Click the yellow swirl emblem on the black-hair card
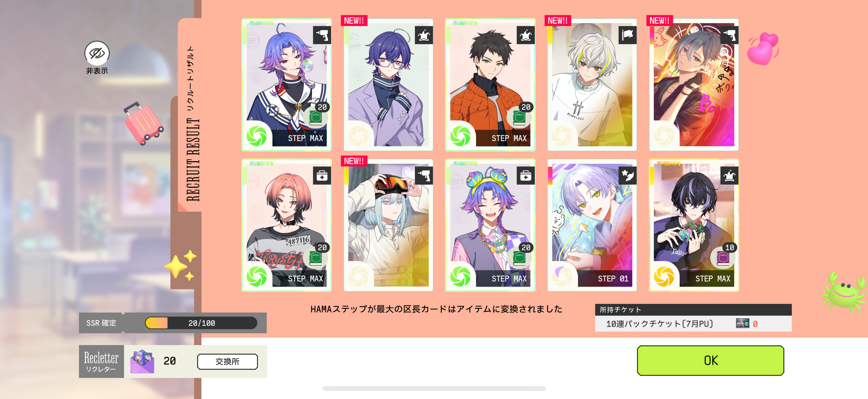The height and width of the screenshot is (399, 868). 663,276
